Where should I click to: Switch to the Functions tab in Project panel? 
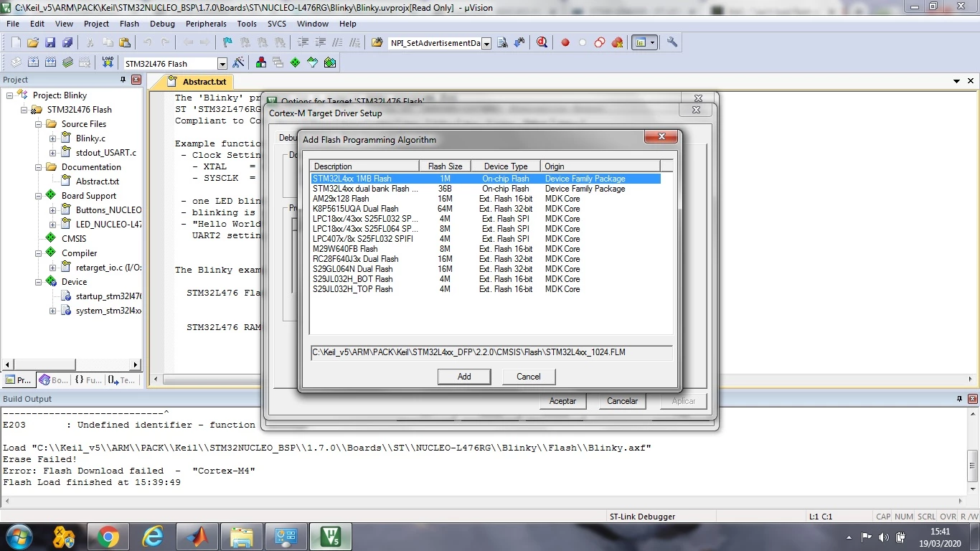(88, 380)
